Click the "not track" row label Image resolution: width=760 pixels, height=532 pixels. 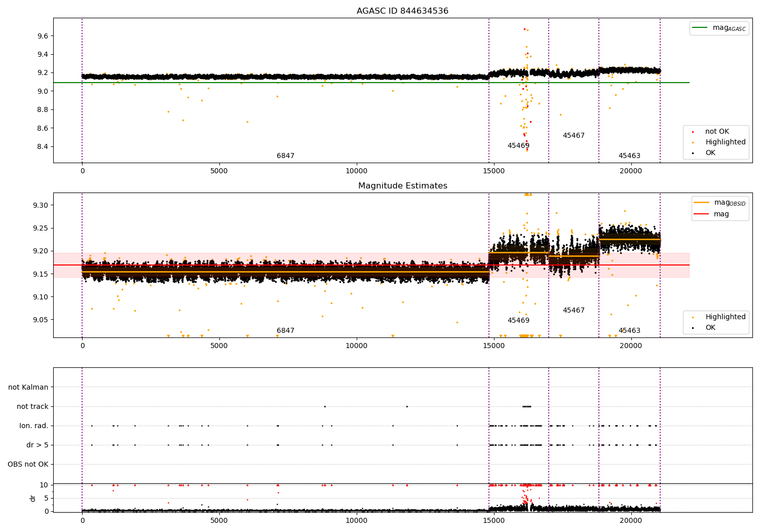(x=32, y=407)
